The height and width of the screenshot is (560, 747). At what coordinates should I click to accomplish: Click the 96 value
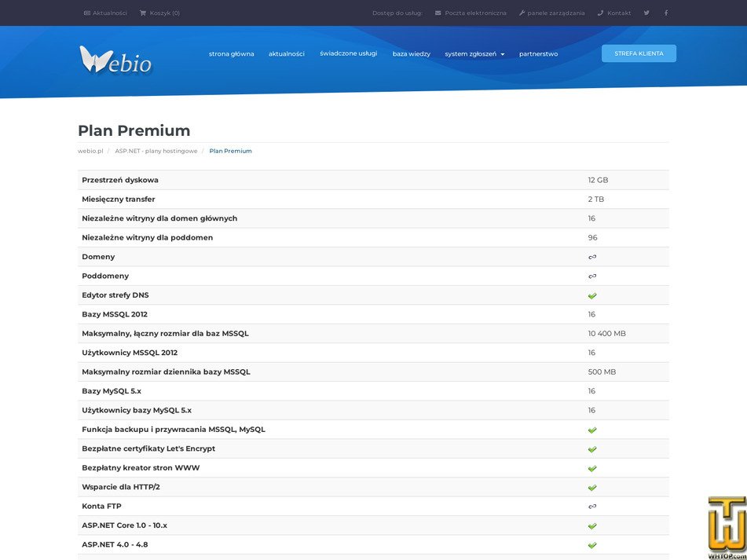(592, 238)
